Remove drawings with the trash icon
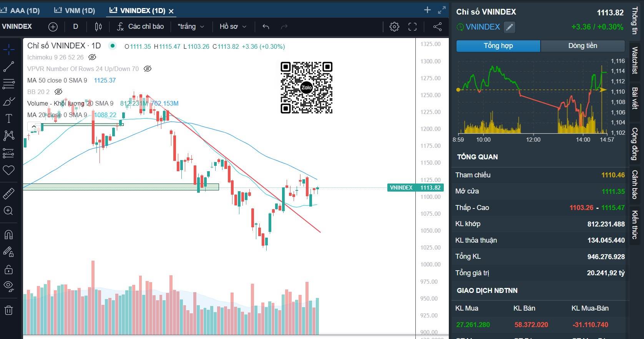 (x=8, y=310)
